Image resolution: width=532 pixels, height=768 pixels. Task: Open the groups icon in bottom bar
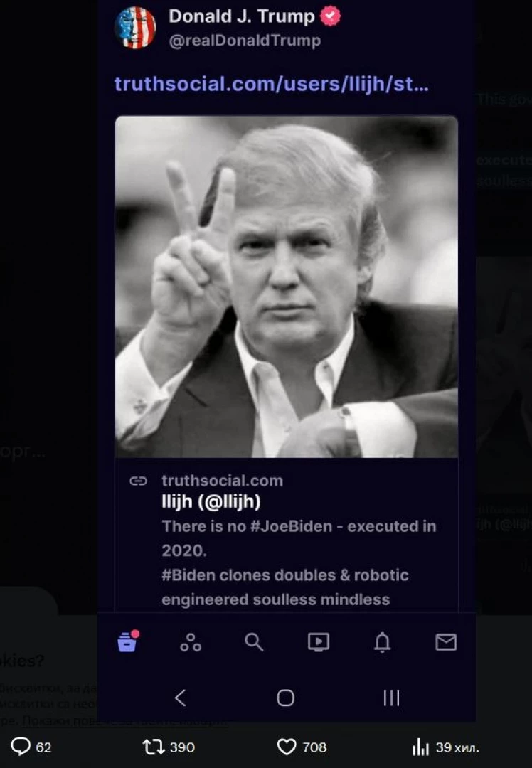click(x=191, y=642)
